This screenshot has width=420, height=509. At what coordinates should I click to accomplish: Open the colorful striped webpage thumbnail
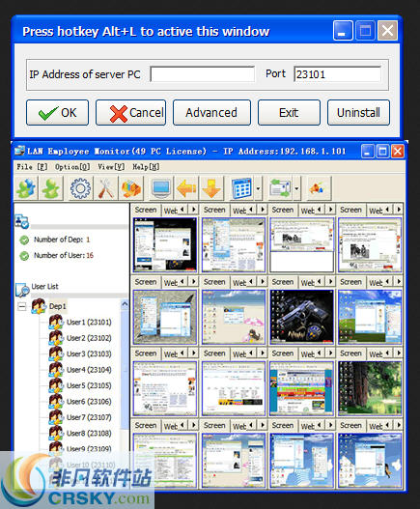click(x=301, y=388)
